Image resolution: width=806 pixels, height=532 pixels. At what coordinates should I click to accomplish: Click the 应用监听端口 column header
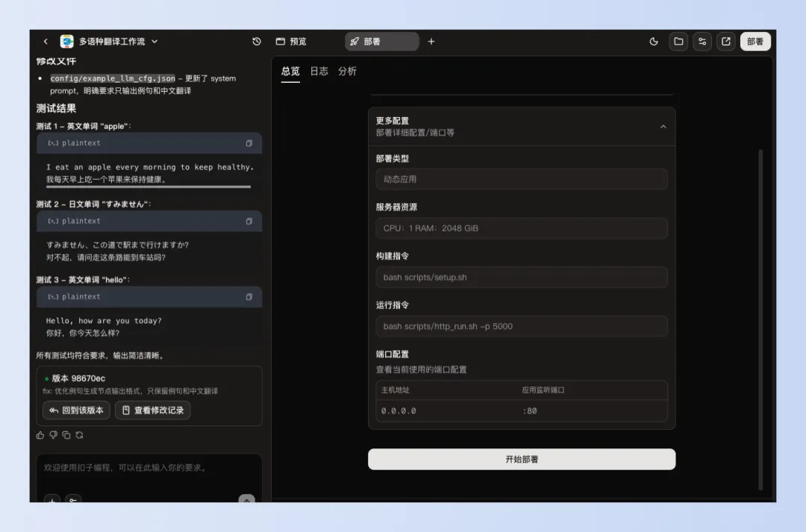[543, 390]
